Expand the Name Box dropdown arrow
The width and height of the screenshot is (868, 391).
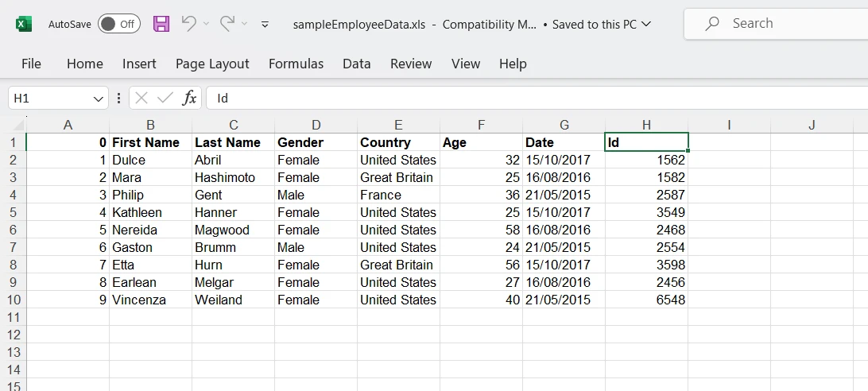[x=99, y=99]
